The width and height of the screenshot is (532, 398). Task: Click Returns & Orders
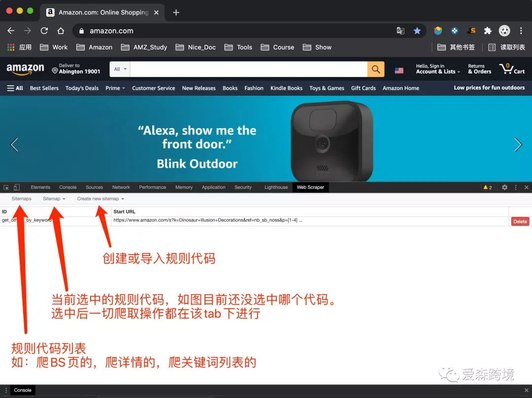pos(479,69)
